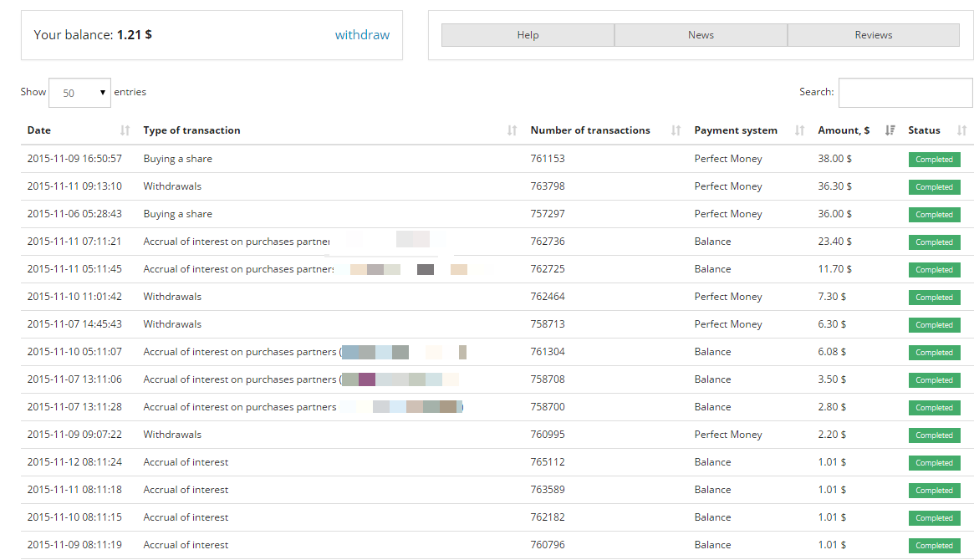
Task: Click the Status column sort icon
Action: (x=961, y=130)
